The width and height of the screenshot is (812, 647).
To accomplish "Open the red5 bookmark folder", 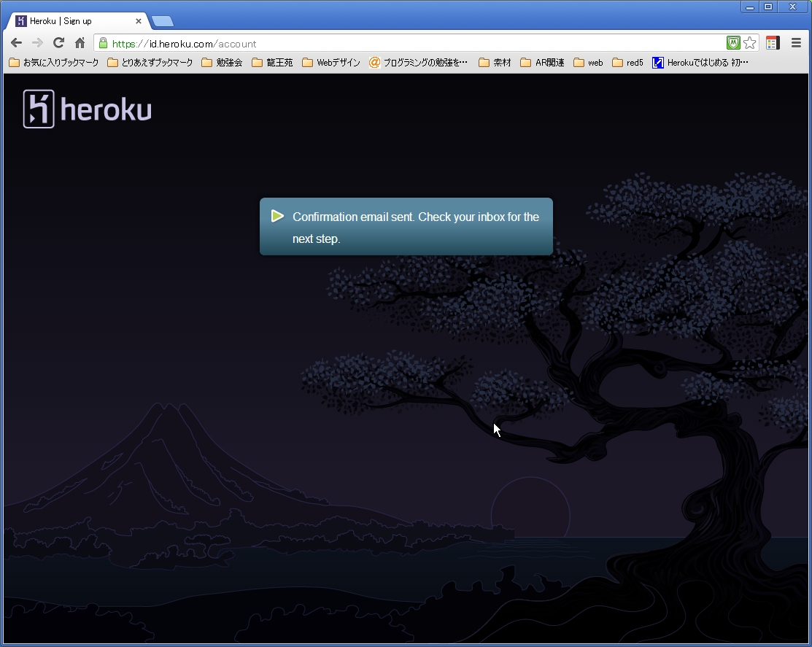I will click(627, 63).
